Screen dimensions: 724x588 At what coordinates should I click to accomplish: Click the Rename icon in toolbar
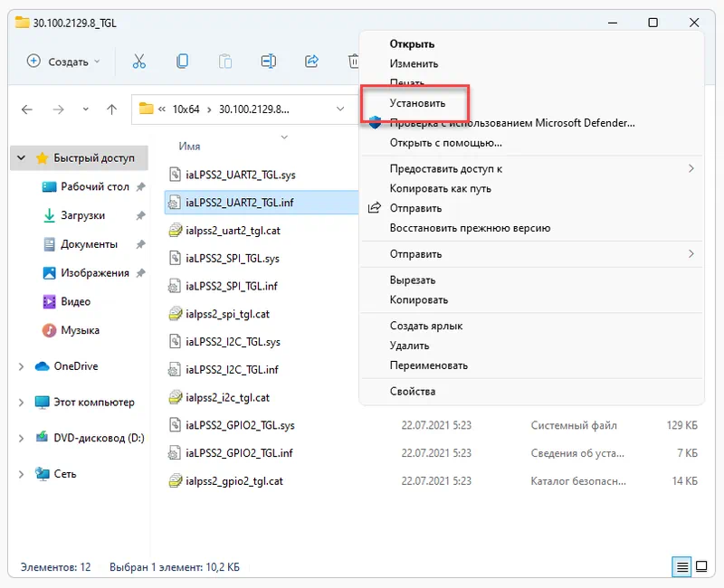(x=268, y=62)
